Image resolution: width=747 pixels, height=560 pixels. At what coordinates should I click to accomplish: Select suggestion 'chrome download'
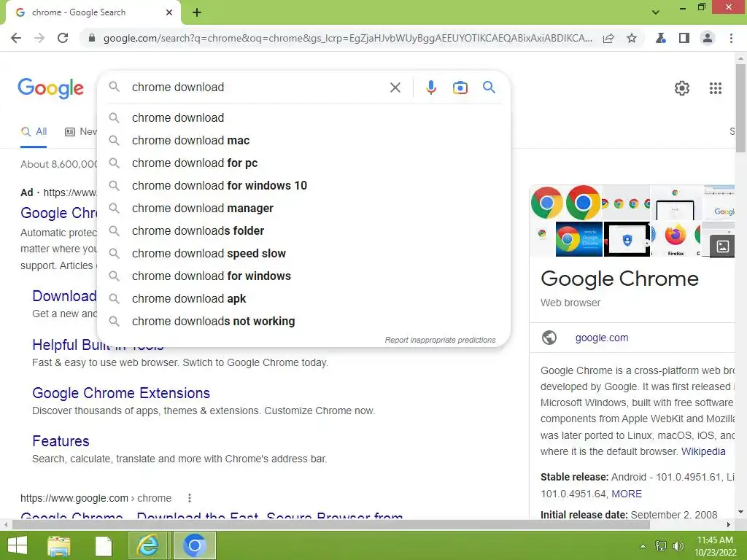[x=303, y=117]
